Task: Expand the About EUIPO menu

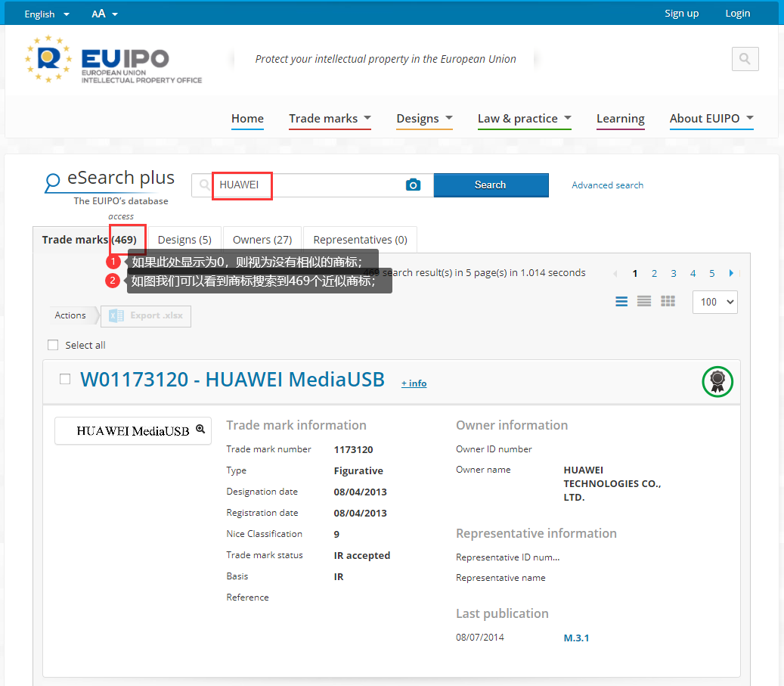Action: pos(711,119)
